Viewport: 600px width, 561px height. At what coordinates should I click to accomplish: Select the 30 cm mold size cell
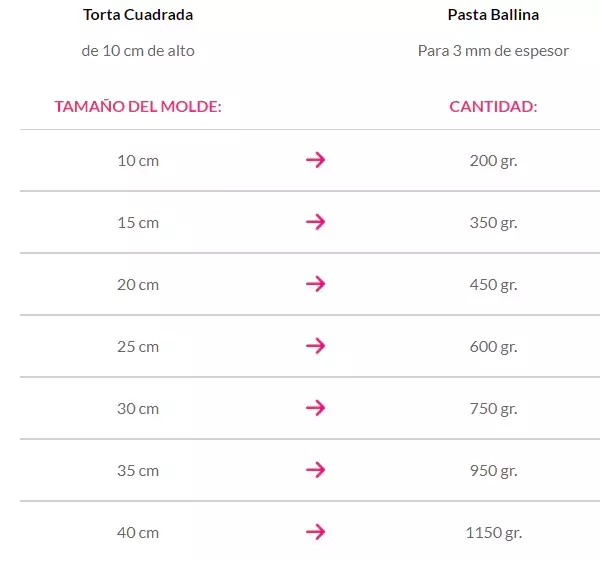138,409
